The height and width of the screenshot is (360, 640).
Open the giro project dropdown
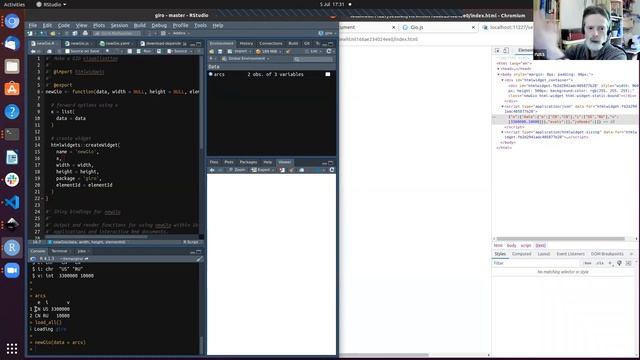326,33
